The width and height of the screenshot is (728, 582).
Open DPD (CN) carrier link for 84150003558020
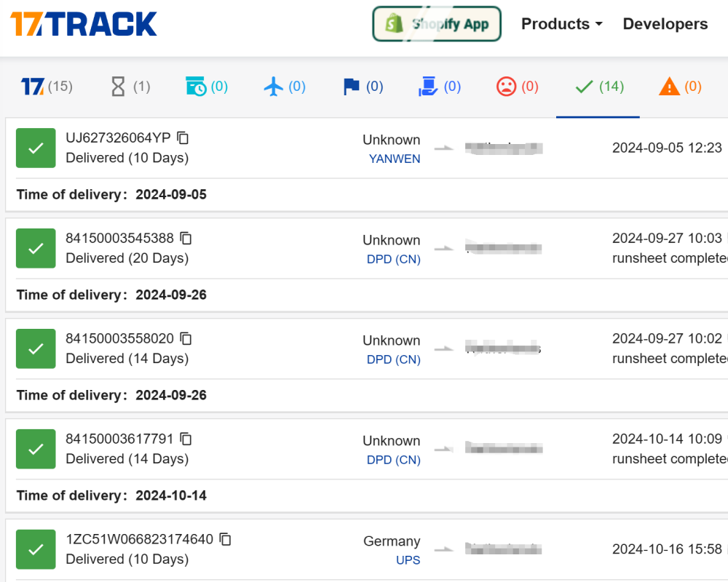click(x=394, y=359)
